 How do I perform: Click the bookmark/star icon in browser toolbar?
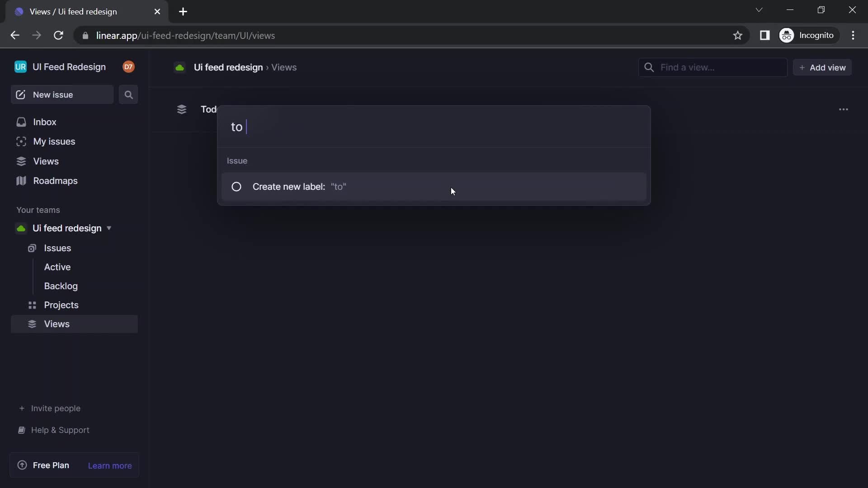pyautogui.click(x=738, y=35)
